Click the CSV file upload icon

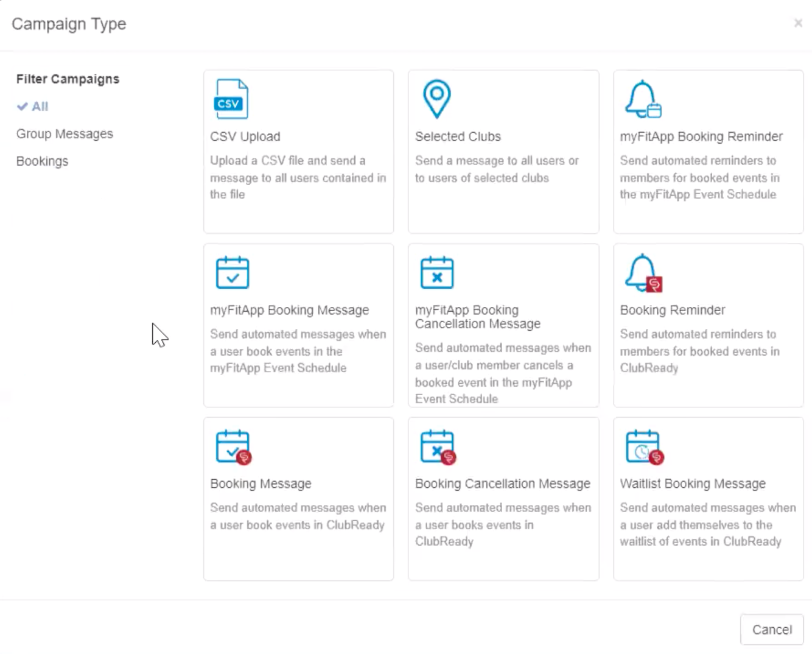231,99
